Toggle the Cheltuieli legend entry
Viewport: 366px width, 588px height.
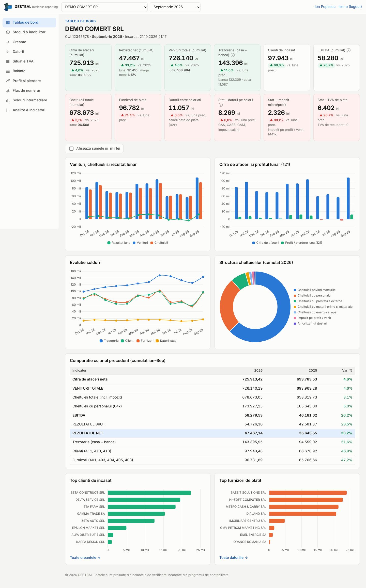(x=159, y=243)
